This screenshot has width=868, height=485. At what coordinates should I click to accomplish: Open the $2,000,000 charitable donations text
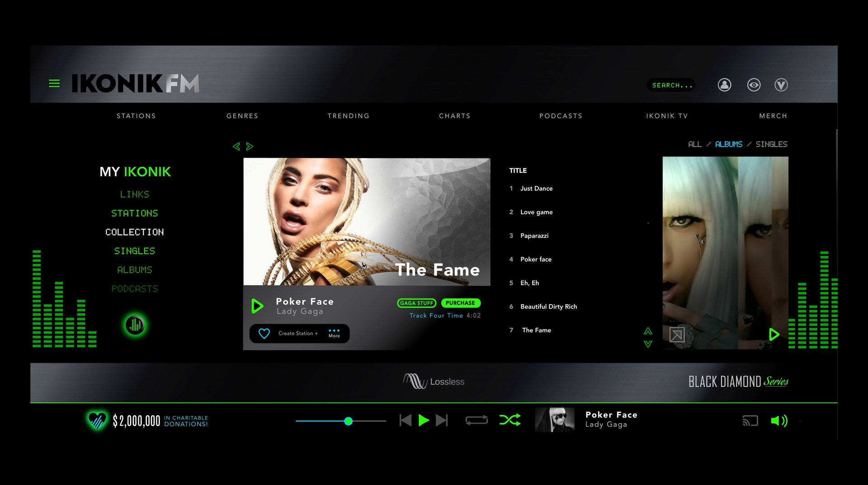(x=160, y=421)
